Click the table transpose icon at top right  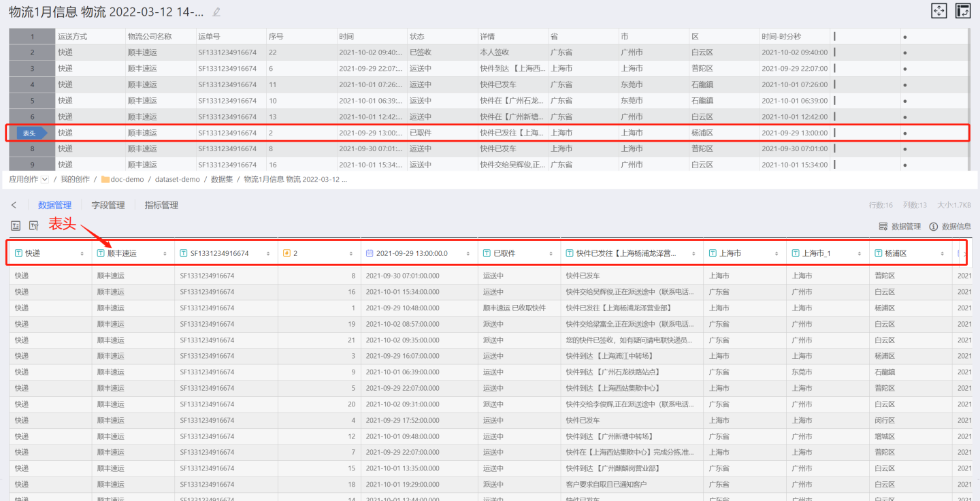click(x=963, y=11)
